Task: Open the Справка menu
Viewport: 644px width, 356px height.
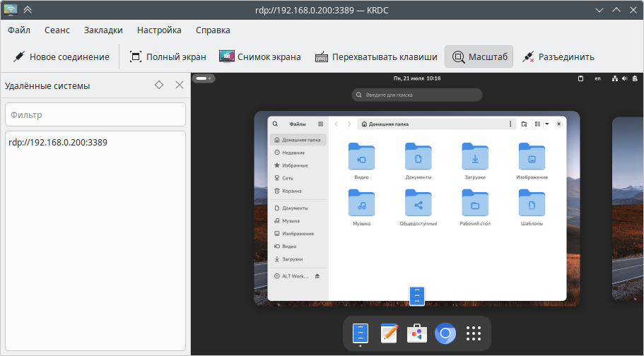Action: coord(213,30)
